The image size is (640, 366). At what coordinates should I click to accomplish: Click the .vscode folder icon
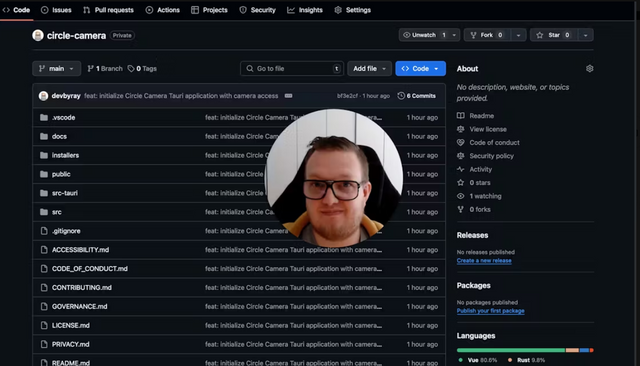pyautogui.click(x=44, y=118)
